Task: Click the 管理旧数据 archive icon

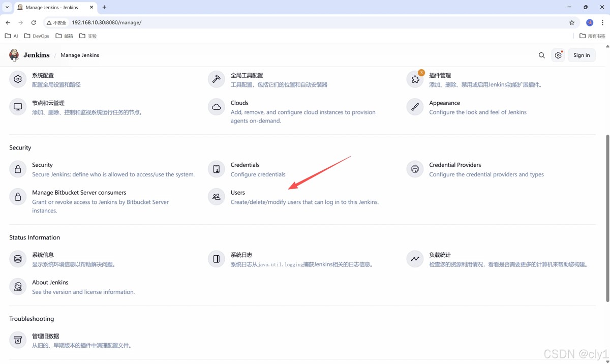Action: (x=18, y=340)
